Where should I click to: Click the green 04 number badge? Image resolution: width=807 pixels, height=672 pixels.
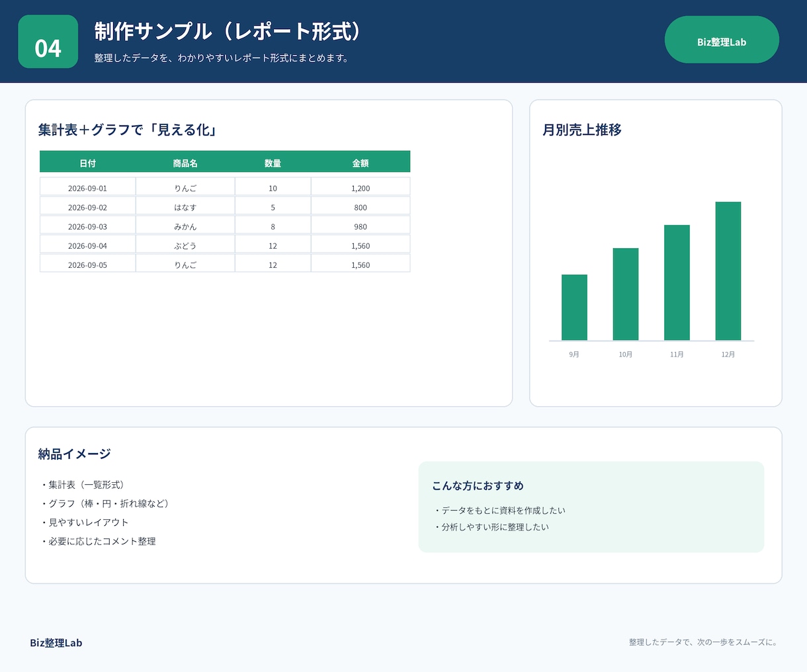click(48, 42)
